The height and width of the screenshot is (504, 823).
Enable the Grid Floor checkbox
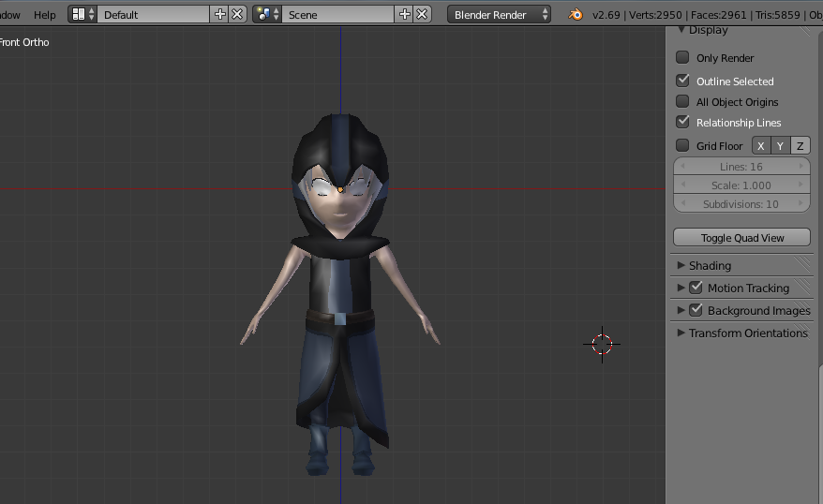point(682,145)
